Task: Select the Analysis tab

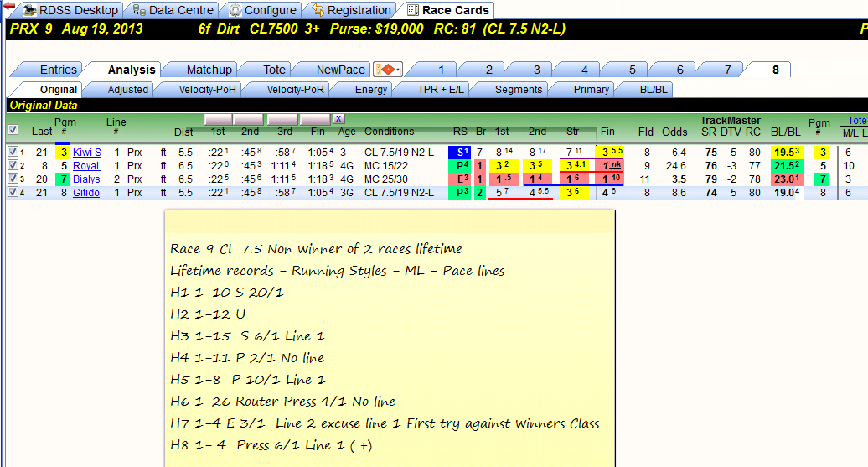Action: coord(132,70)
